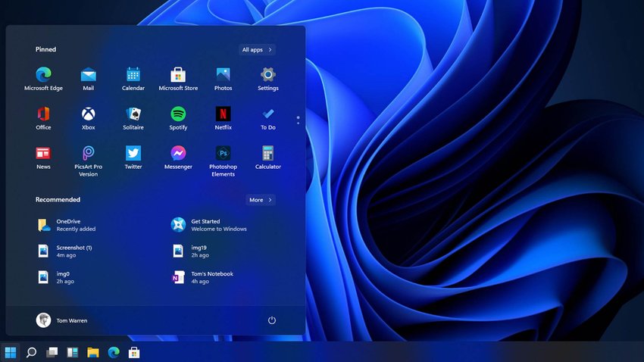The height and width of the screenshot is (362, 644).
Task: Open Get Started Welcome to Windows
Action: 209,225
